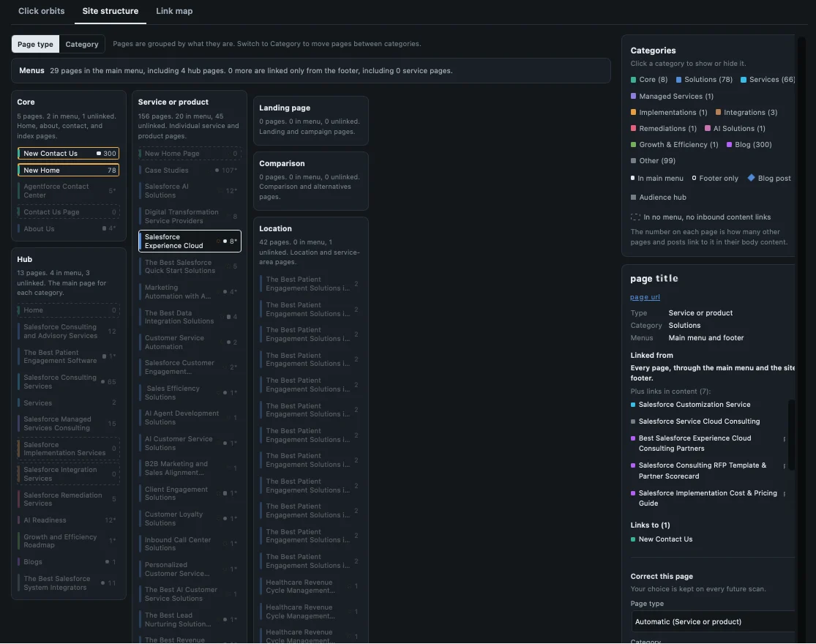This screenshot has height=644, width=816.
Task: Click the Comparison group card
Action: [x=311, y=181]
